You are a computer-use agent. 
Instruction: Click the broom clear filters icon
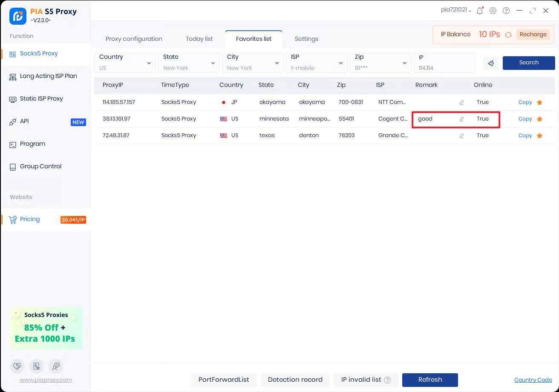tap(491, 63)
